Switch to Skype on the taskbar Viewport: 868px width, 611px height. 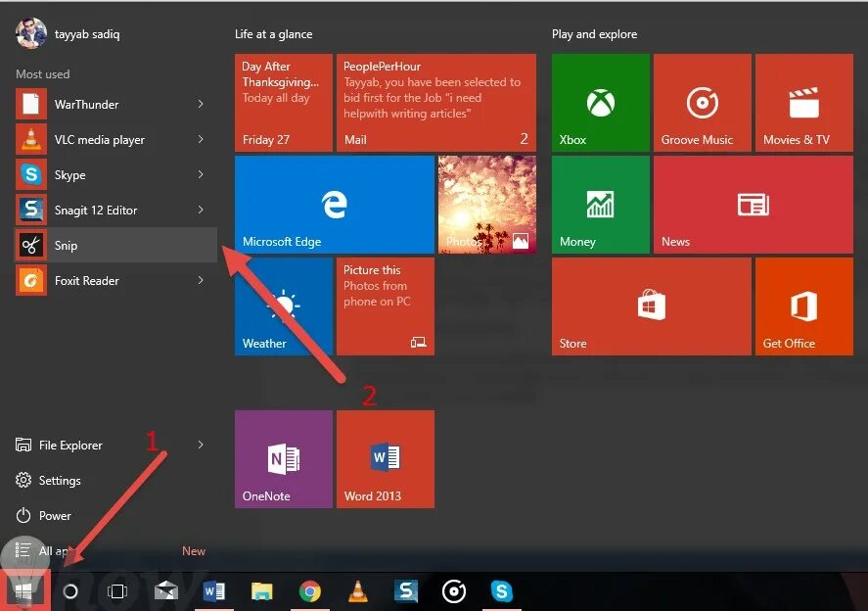(502, 591)
